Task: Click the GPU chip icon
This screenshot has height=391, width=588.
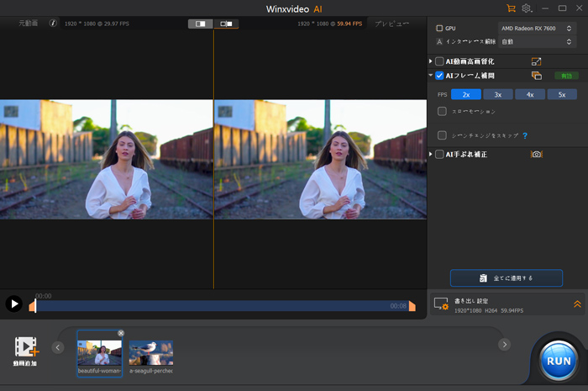Action: coord(439,28)
